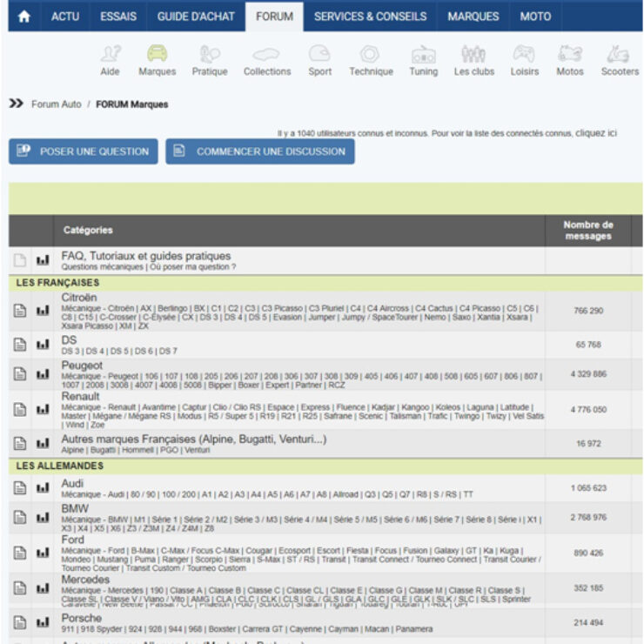This screenshot has width=644, height=644.
Task: Open the Mercedes forum link
Action: pos(85,580)
